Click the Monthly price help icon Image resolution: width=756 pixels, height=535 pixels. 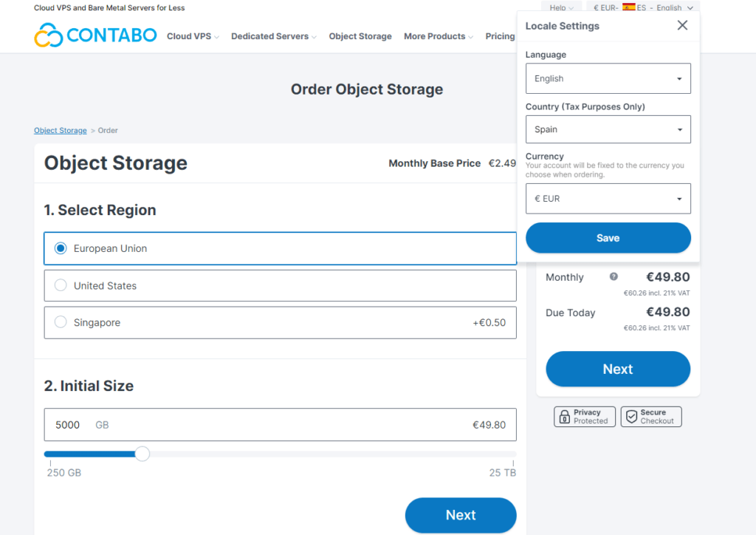pos(614,276)
